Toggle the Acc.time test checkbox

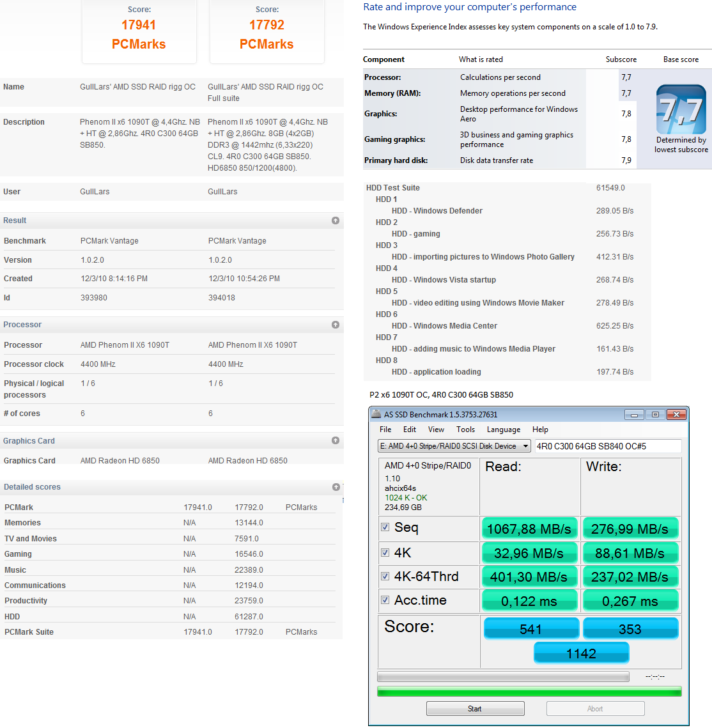pyautogui.click(x=385, y=600)
